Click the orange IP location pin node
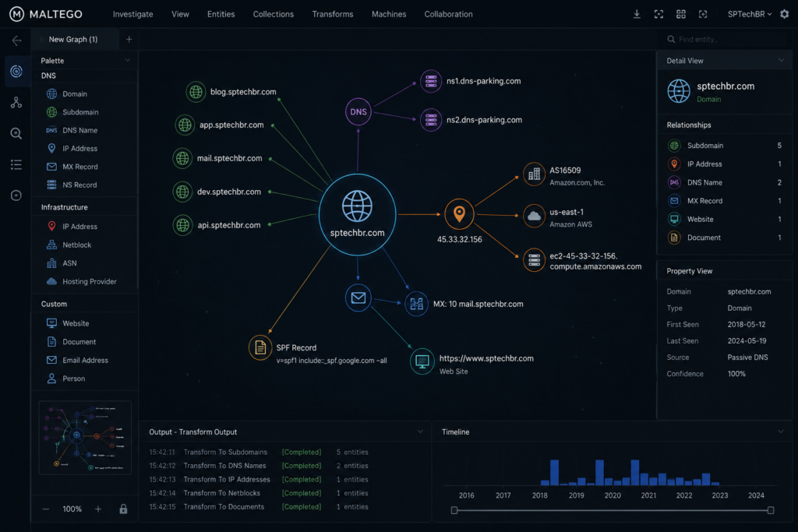The image size is (798, 532). 459,214
